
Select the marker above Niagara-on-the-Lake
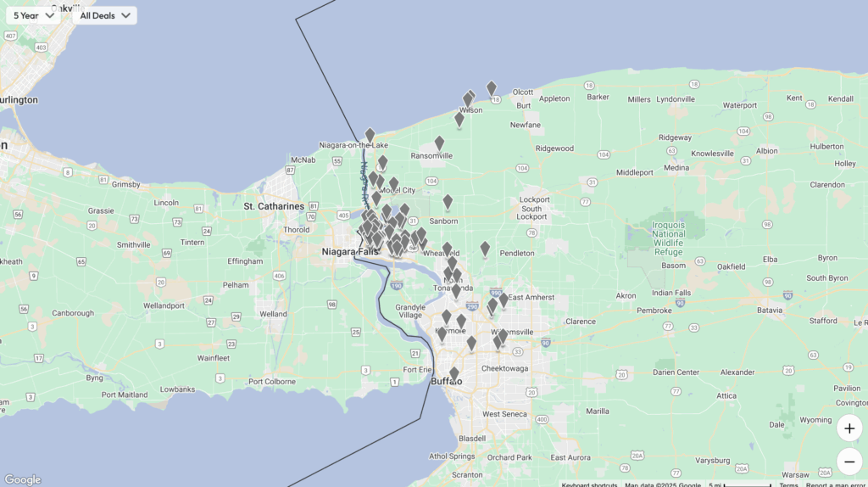pyautogui.click(x=370, y=135)
